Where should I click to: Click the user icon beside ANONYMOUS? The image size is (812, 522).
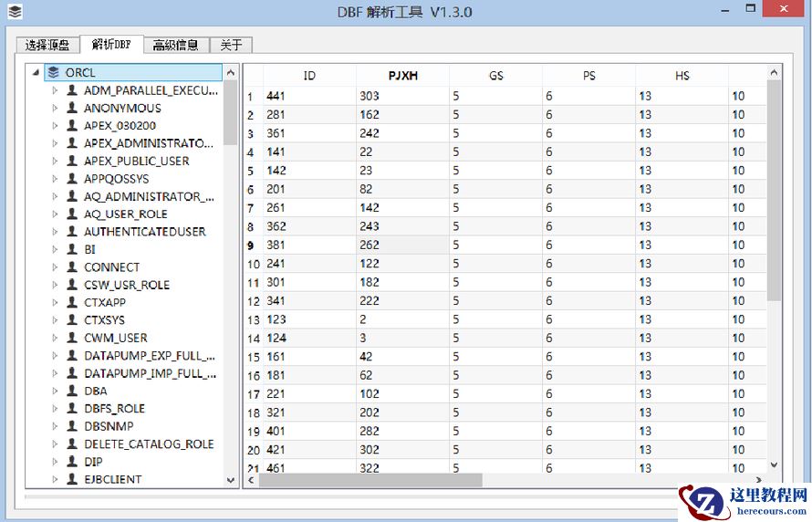[72, 108]
